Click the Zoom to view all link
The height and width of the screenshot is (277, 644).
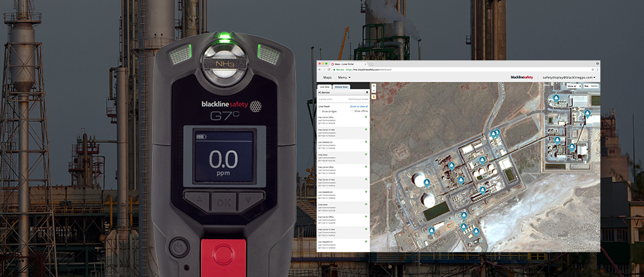coord(359,106)
